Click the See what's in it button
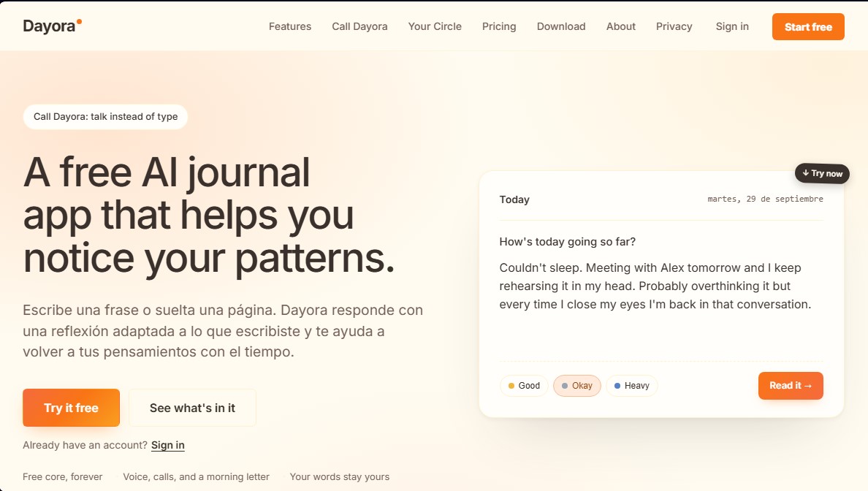 (x=192, y=408)
